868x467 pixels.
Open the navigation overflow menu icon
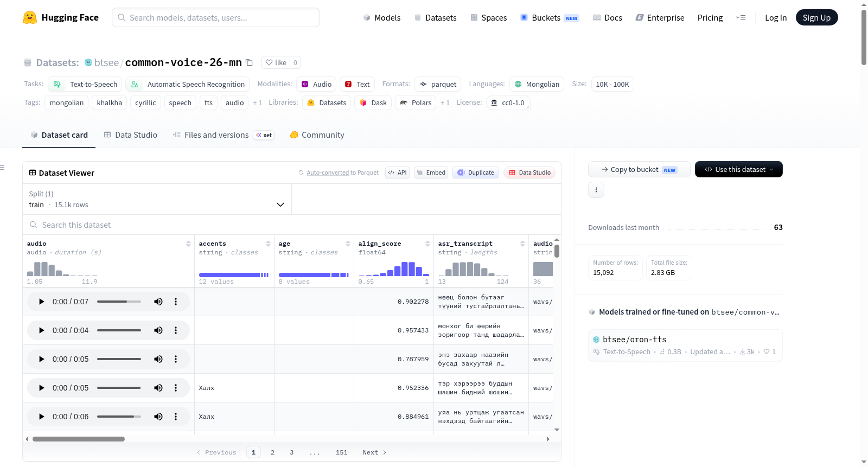tap(741, 17)
